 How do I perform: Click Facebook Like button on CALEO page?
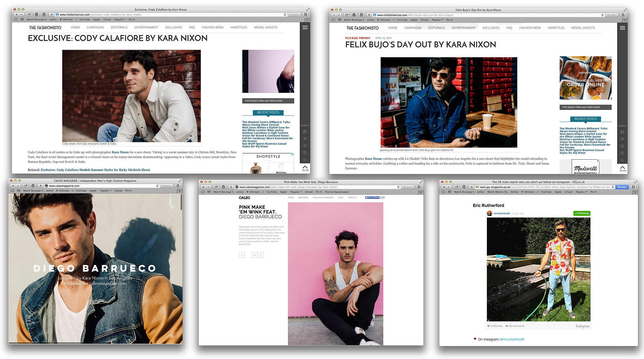click(368, 197)
